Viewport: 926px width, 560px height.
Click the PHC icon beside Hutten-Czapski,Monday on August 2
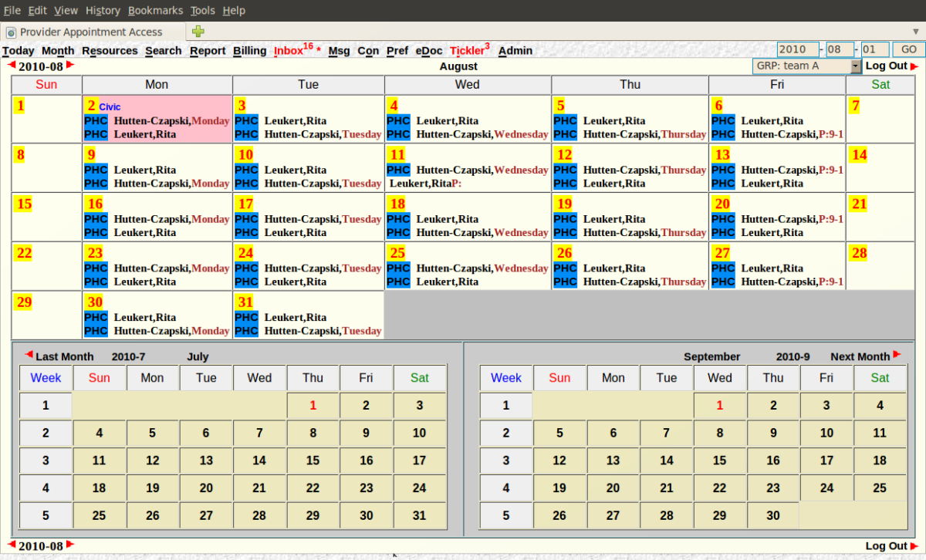94,120
